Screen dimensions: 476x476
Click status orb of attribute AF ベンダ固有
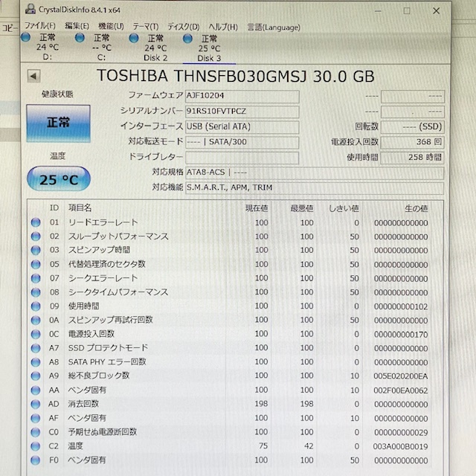36,418
